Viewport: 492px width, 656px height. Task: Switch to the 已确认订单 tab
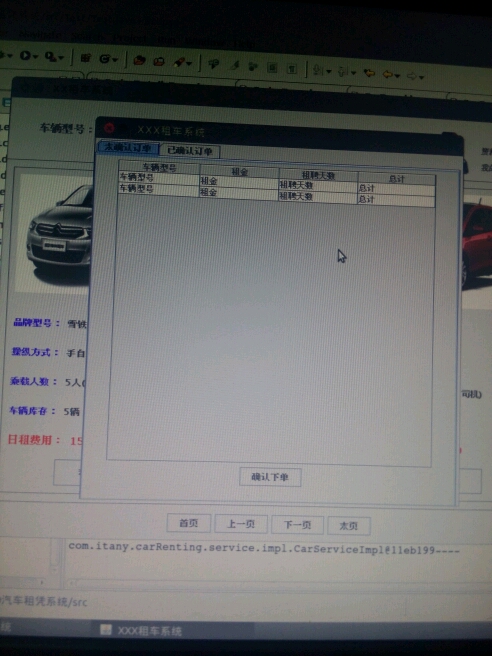(190, 151)
